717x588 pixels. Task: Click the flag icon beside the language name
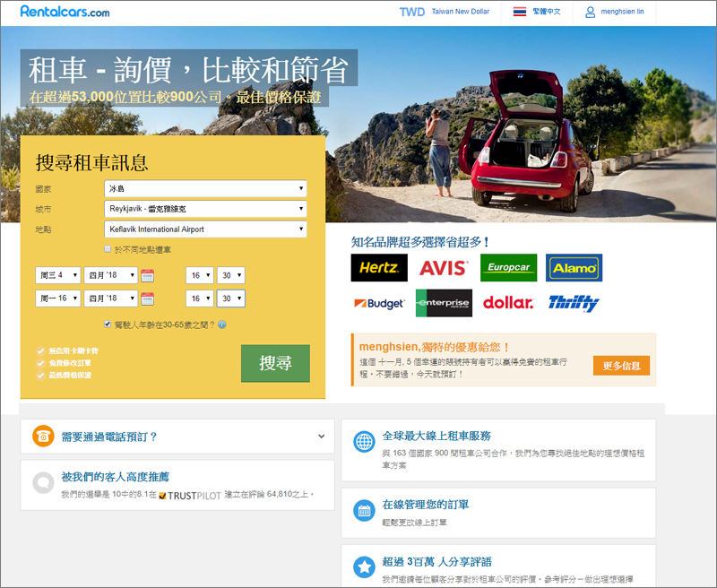[520, 12]
